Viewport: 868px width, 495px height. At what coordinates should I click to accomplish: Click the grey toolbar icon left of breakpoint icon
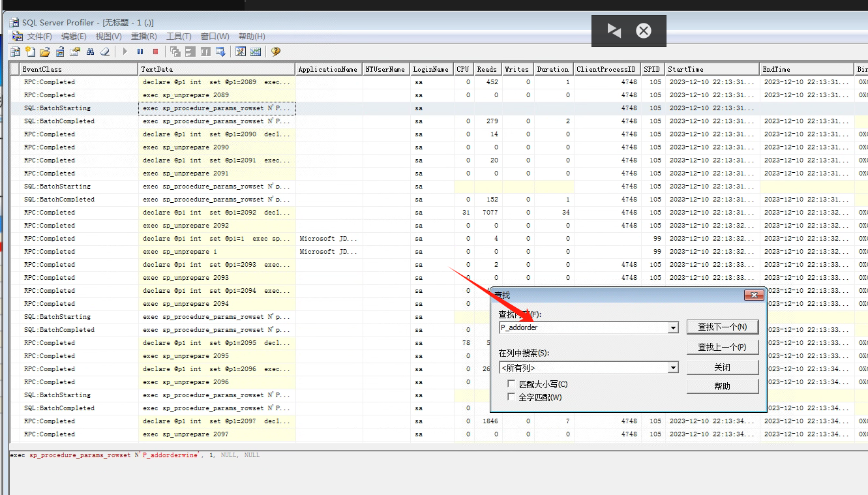pyautogui.click(x=190, y=52)
